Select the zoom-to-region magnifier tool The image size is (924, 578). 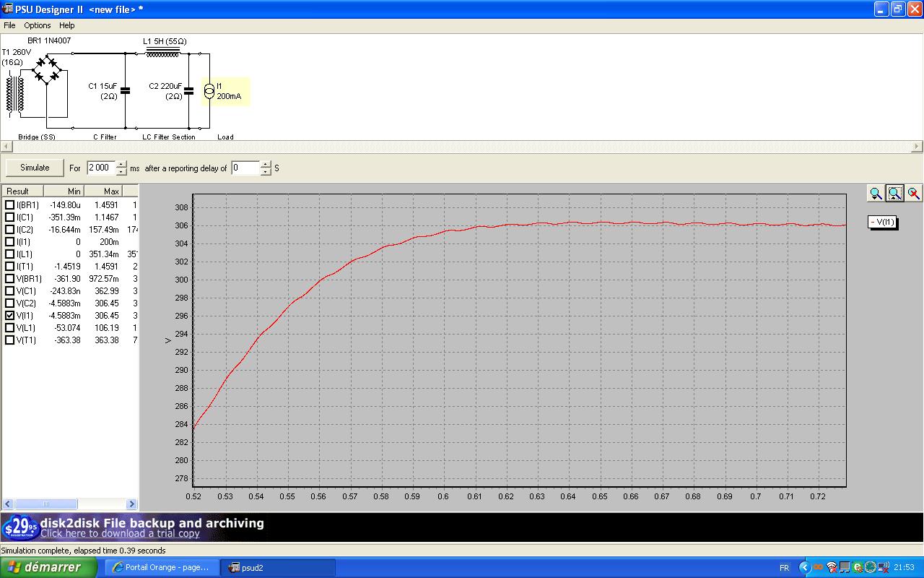pos(894,193)
